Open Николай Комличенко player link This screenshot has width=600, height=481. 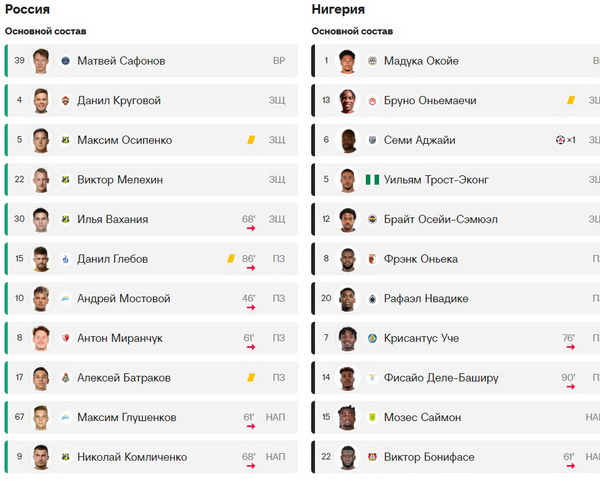[132, 457]
